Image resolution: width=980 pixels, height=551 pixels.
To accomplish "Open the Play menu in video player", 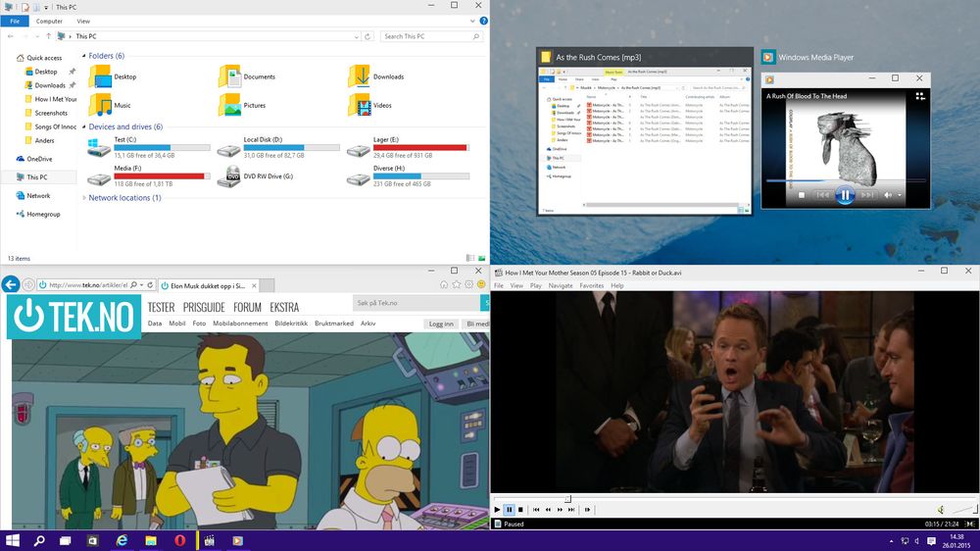I will tap(536, 286).
